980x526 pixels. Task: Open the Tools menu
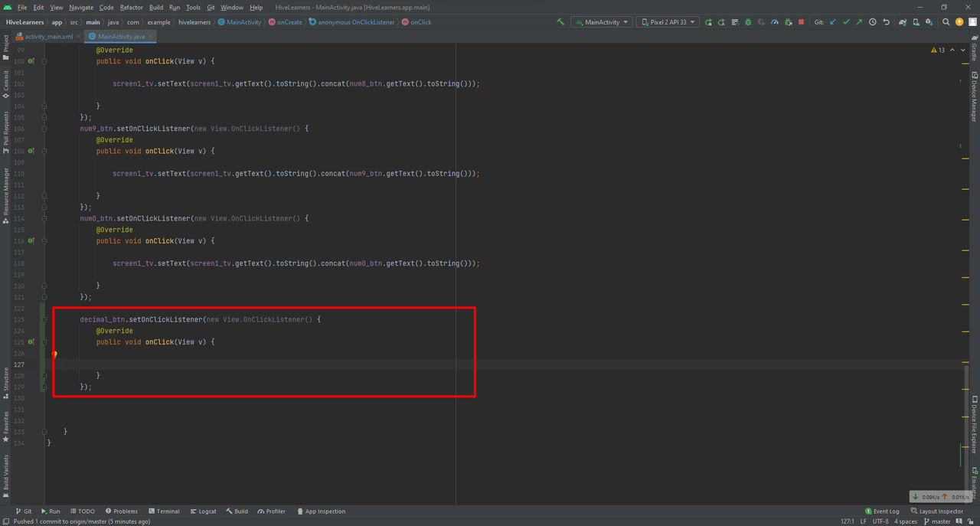coord(193,7)
